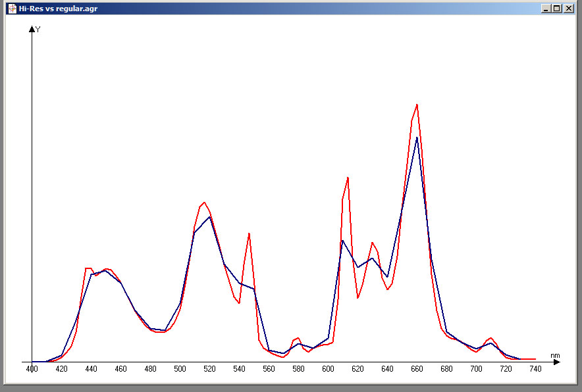Image resolution: width=582 pixels, height=392 pixels.
Task: Click the 740 axis tick label
Action: pos(535,368)
